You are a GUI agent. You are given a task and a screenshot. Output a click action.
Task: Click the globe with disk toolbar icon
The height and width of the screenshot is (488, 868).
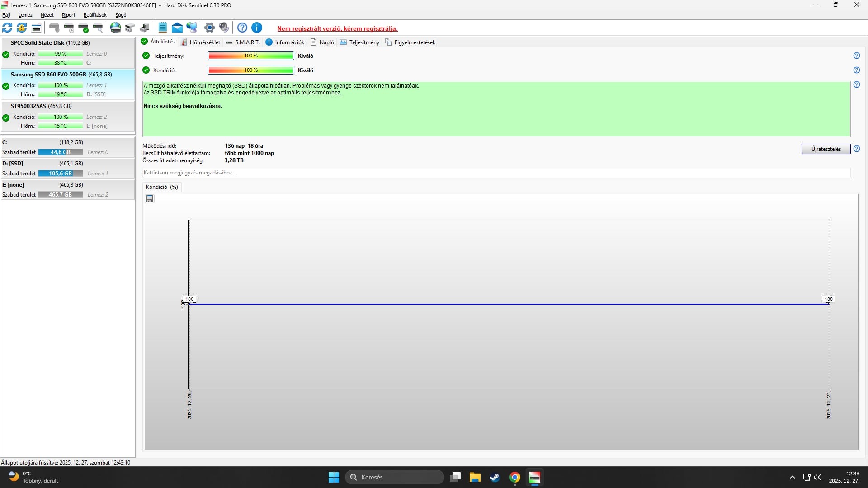[x=116, y=28]
